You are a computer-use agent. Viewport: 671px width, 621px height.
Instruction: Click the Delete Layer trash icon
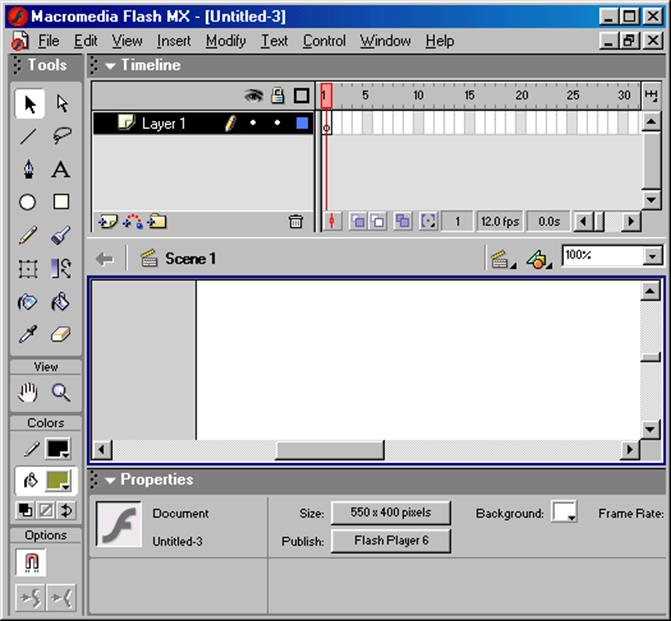(296, 222)
